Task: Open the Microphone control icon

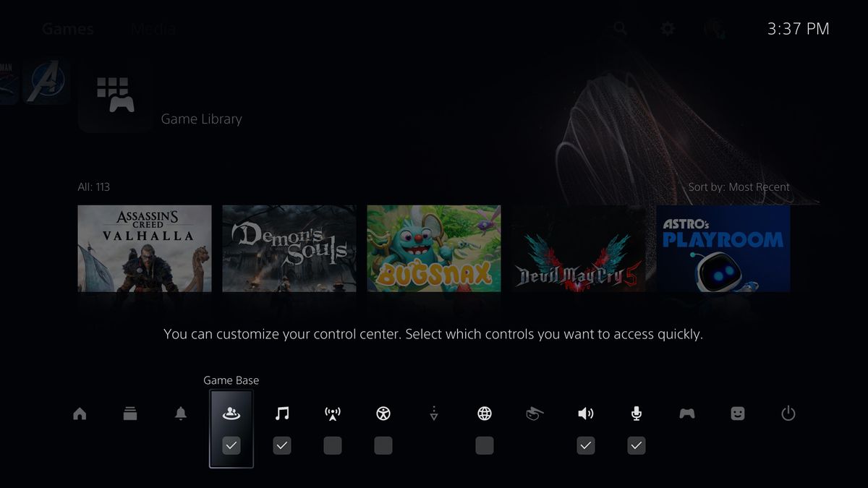Action: pos(636,413)
